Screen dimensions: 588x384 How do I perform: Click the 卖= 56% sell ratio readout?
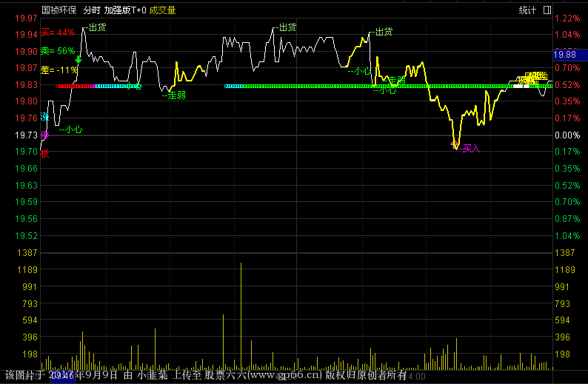58,51
